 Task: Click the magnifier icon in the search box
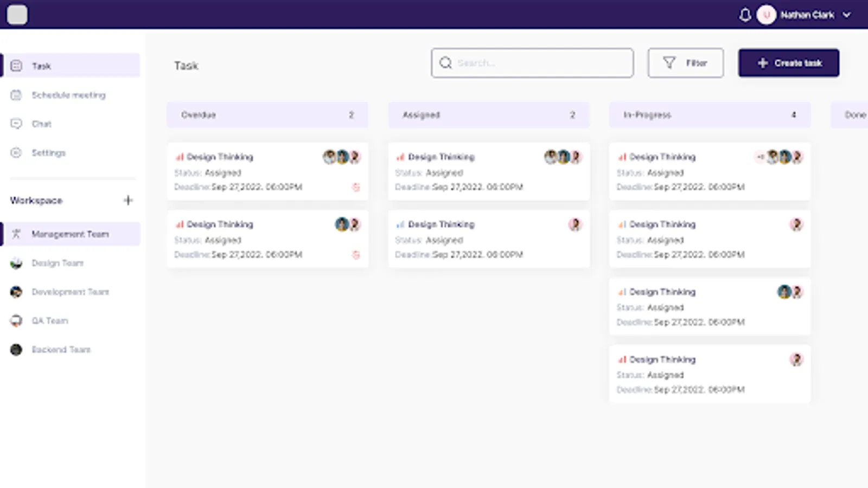click(x=446, y=63)
